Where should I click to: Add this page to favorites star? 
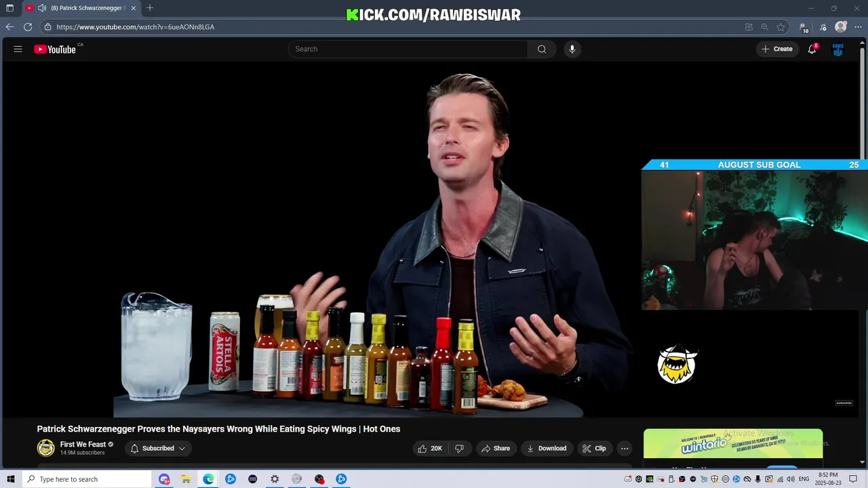(x=781, y=27)
